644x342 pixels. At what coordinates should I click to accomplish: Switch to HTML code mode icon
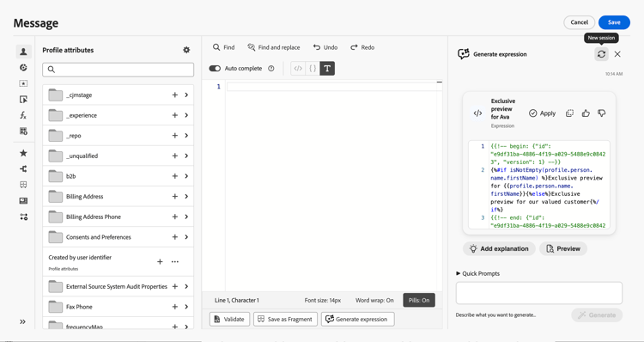pos(298,68)
